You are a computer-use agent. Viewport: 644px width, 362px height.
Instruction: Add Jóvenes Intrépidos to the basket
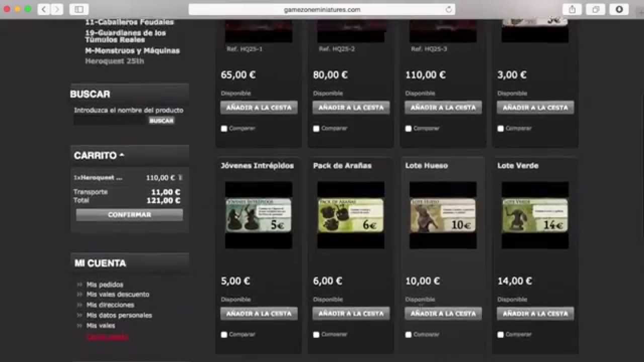coord(259,313)
